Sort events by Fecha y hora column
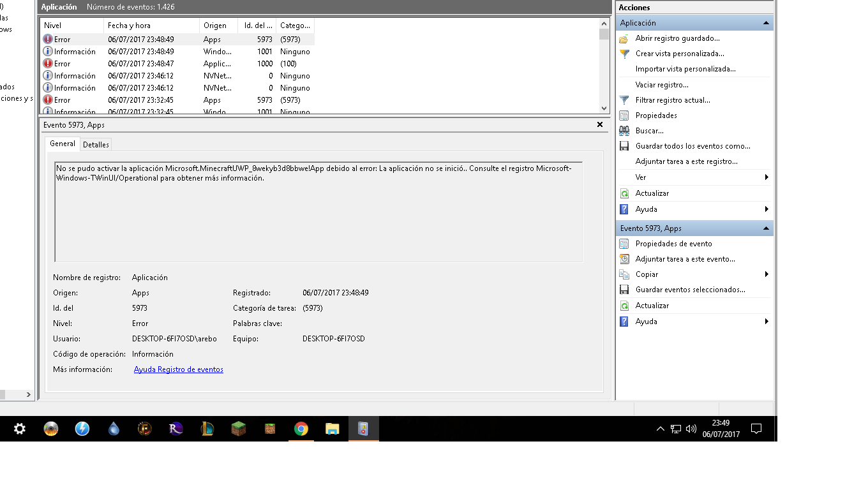 pyautogui.click(x=151, y=26)
